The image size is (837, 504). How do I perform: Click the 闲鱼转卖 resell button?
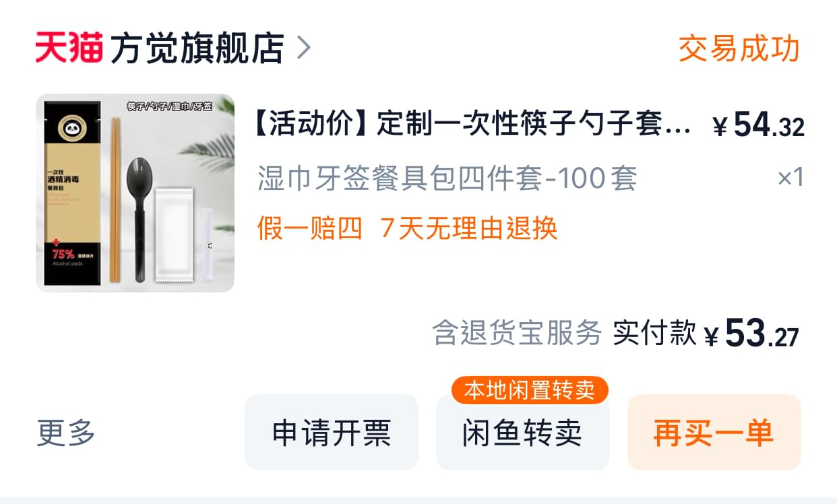[x=523, y=432]
